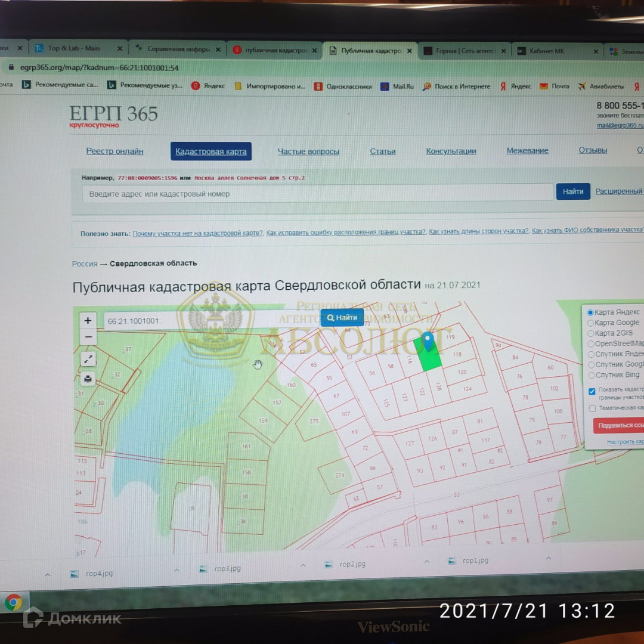Click the Chrome icon in the taskbar
644x644 pixels.
tap(13, 602)
